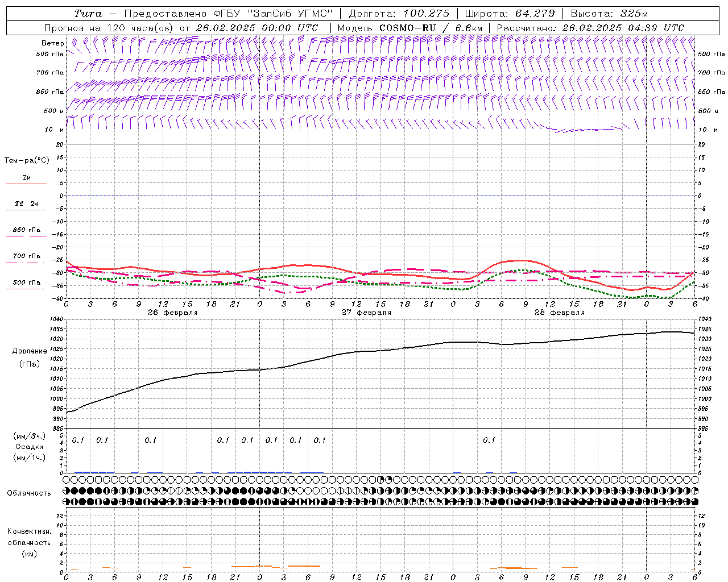Click "Рассчитано: 26.02.2025 04:39 UTC" timestamp
The image size is (728, 582).
590,28
